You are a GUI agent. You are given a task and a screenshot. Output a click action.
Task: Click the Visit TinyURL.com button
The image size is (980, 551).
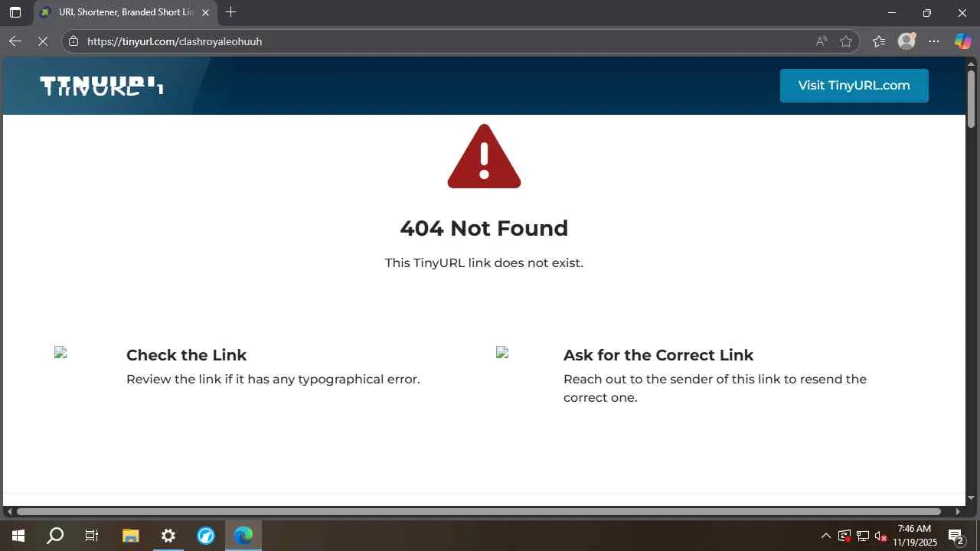coord(854,86)
